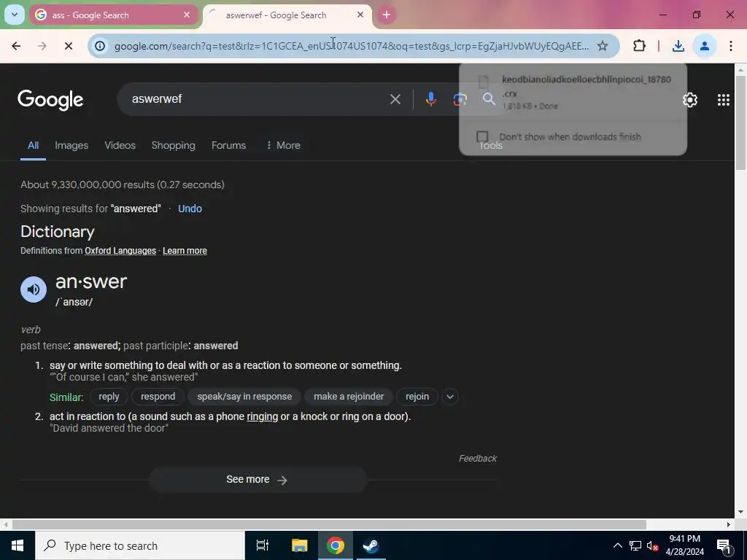747x560 pixels.
Task: Open the 9:41 PM clock and calendar
Action: point(684,545)
